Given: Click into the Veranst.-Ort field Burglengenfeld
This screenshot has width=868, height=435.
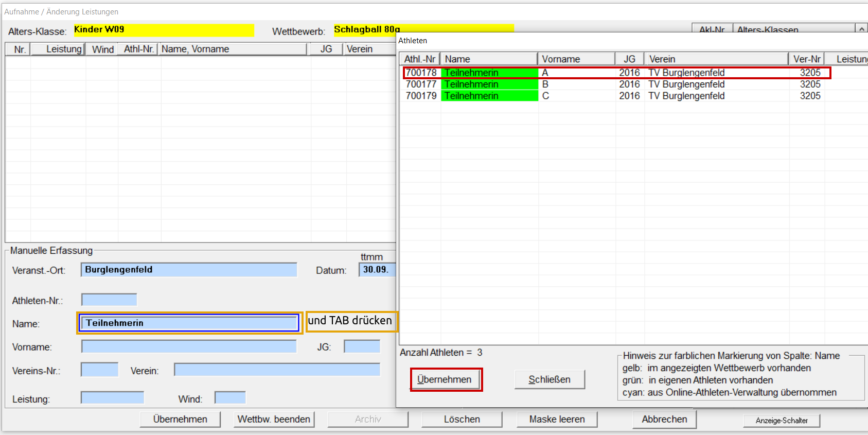Looking at the screenshot, I should pyautogui.click(x=189, y=270).
